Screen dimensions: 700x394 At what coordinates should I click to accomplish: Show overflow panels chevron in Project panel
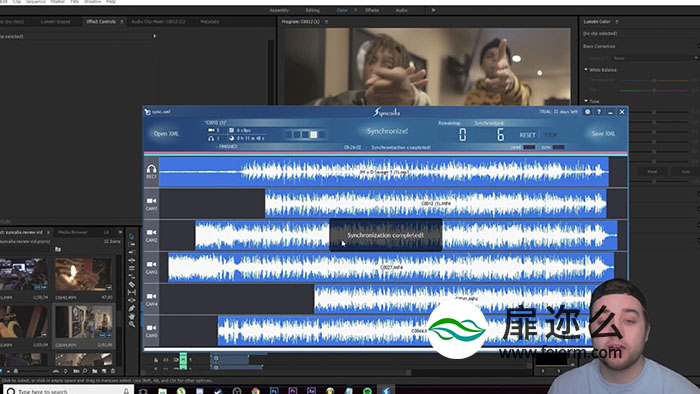tap(120, 232)
